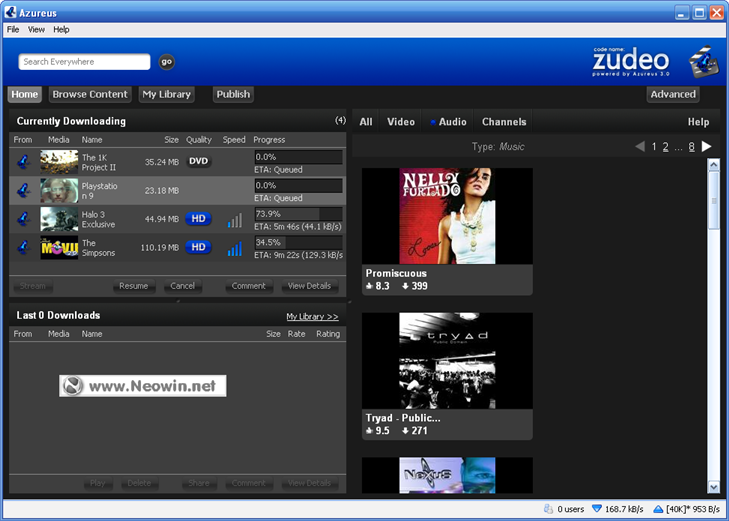Click the 'go' search button
The height and width of the screenshot is (521, 729).
coord(167,62)
